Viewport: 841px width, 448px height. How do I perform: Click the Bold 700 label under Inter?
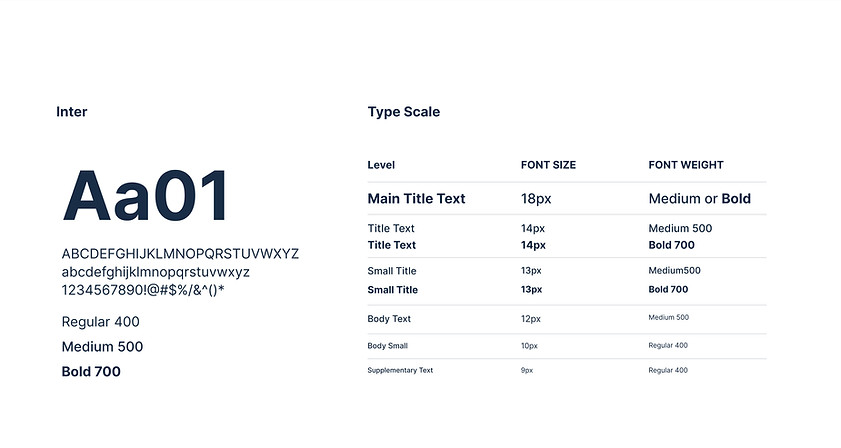point(91,372)
